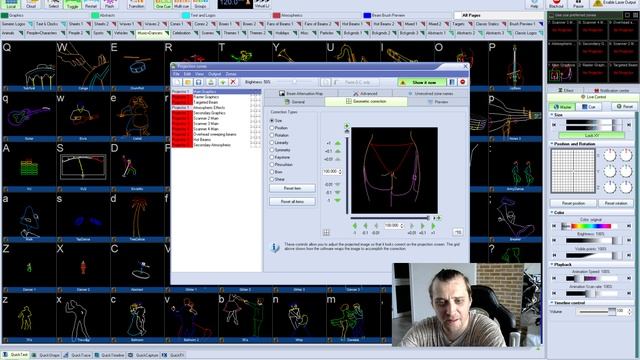
Task: Switch to the General tab in Projection zones
Action: click(294, 102)
